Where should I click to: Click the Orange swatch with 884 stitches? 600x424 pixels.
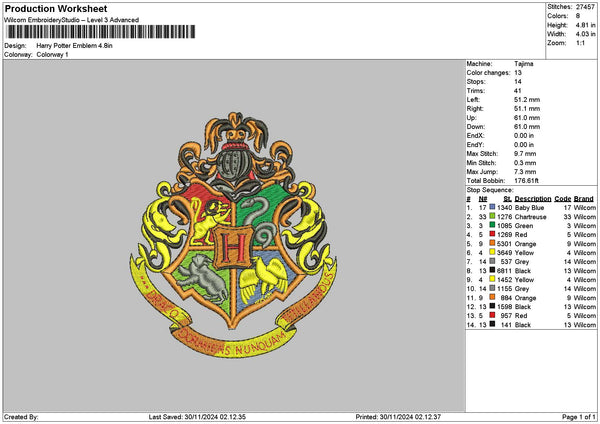(x=492, y=297)
